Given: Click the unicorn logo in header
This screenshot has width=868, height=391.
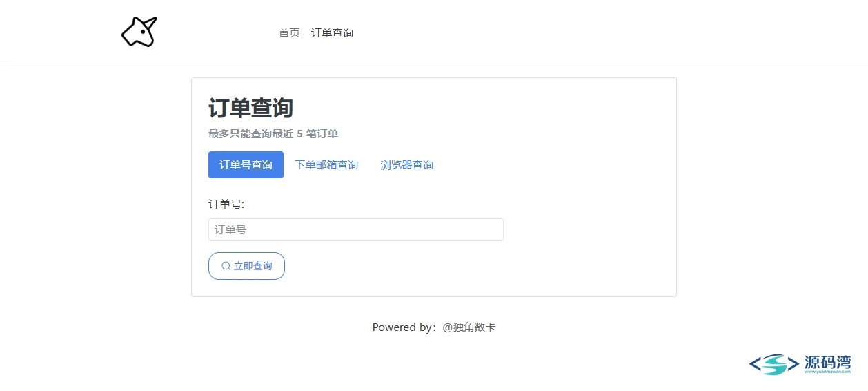Looking at the screenshot, I should 139,32.
